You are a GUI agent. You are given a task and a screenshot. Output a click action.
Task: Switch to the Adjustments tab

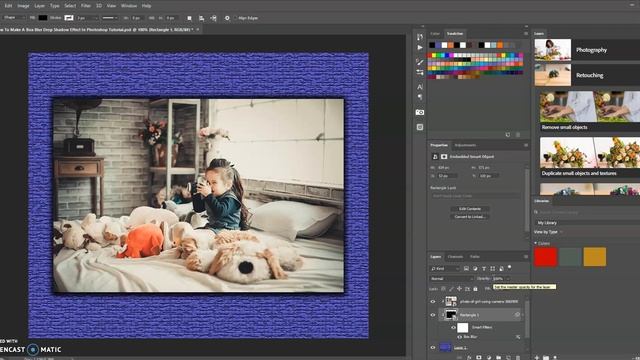465,145
